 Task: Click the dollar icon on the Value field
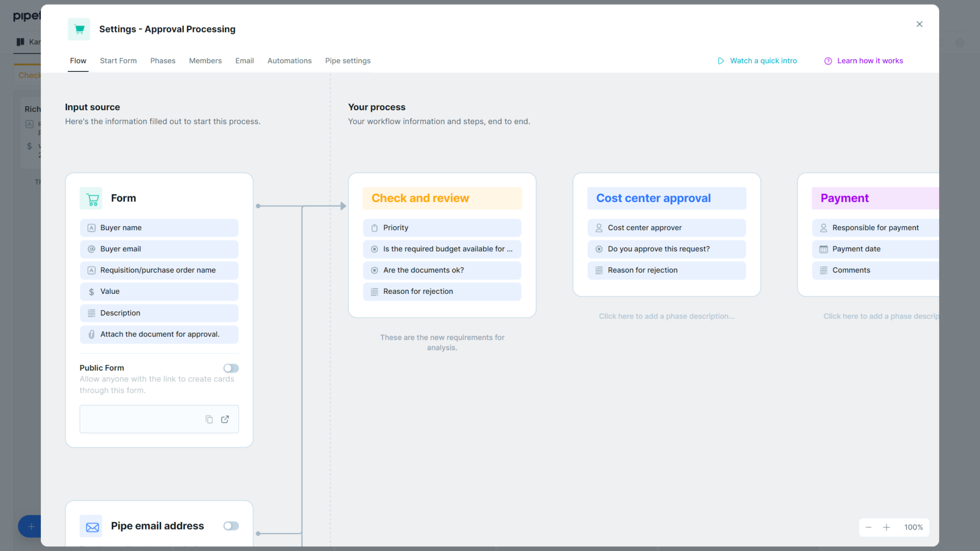91,291
